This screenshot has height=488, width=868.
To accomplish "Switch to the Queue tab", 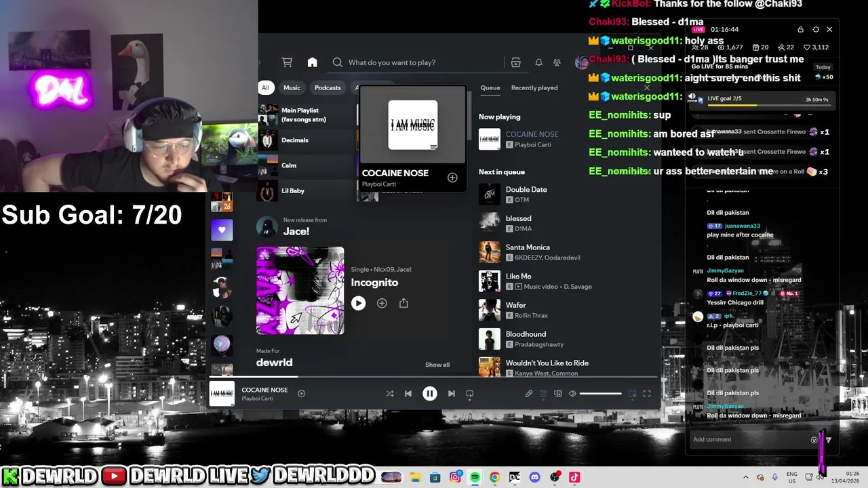I will 490,87.
